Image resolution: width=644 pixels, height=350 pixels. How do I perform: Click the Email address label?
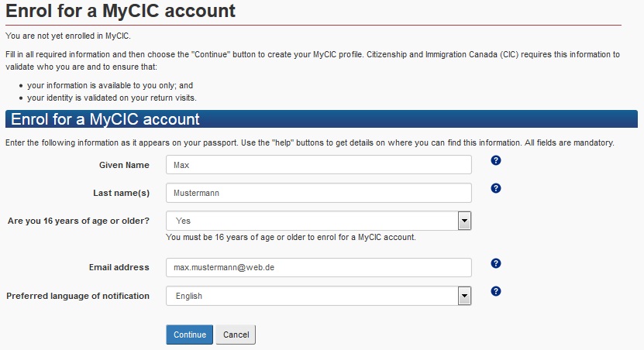tap(119, 267)
